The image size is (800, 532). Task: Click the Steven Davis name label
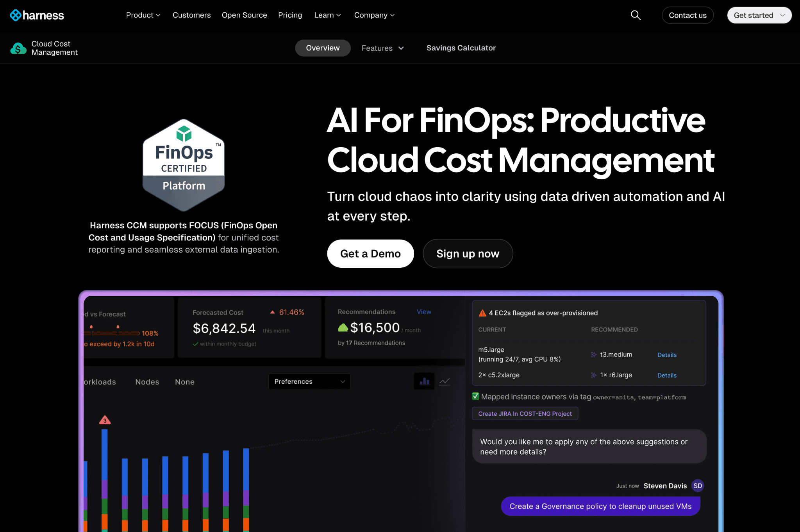pyautogui.click(x=665, y=486)
